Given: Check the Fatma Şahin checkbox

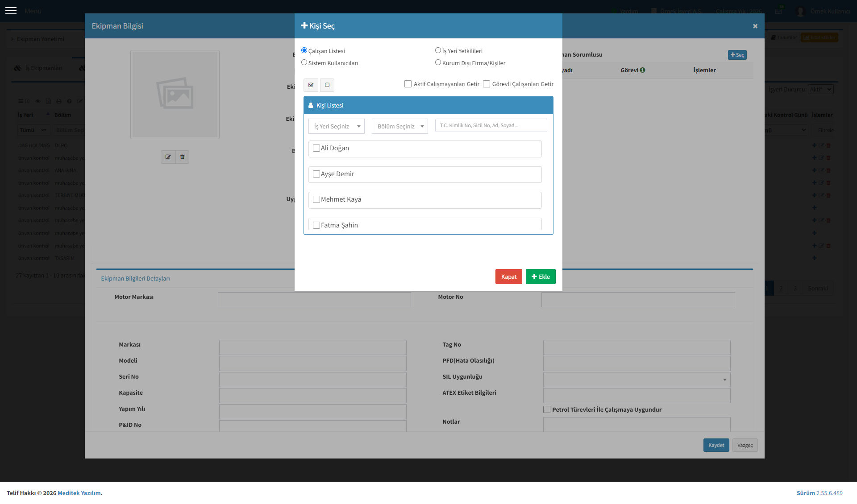Looking at the screenshot, I should 316,225.
